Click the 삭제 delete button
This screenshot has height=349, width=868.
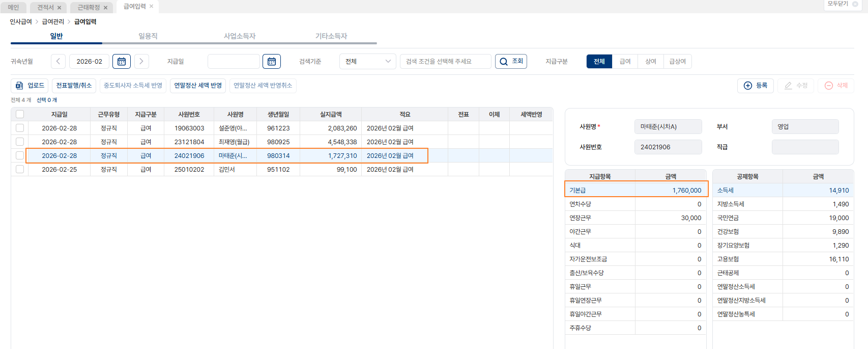click(836, 86)
